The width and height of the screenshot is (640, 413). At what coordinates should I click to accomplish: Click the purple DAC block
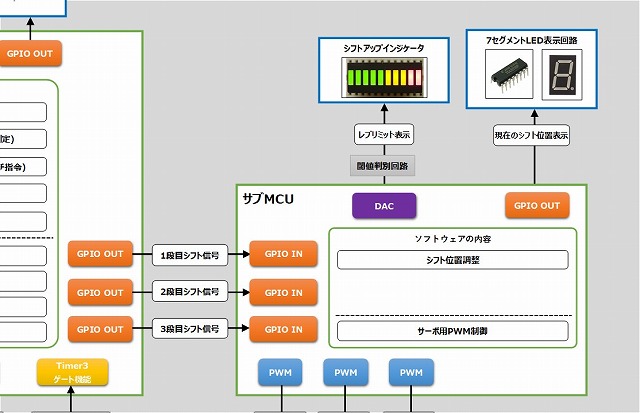pos(384,206)
